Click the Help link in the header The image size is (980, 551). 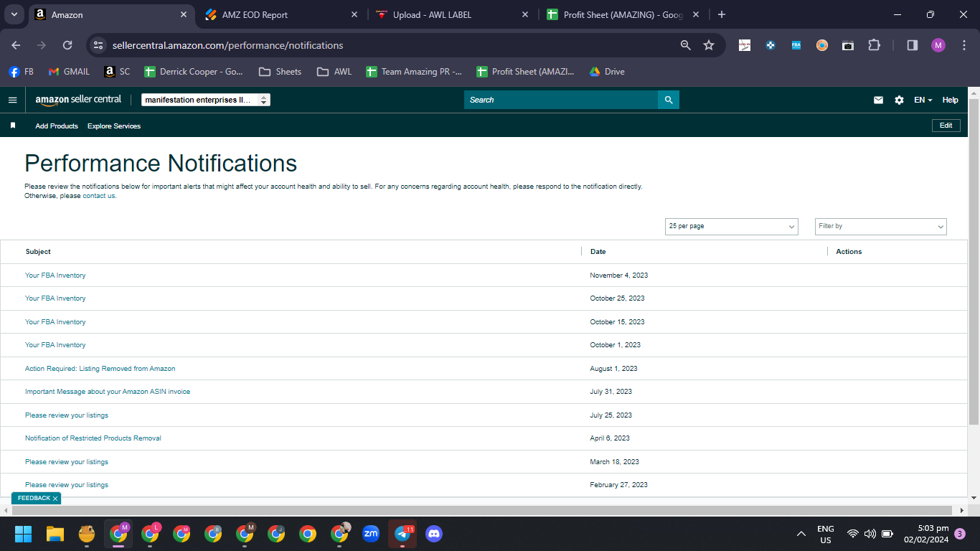pos(950,100)
